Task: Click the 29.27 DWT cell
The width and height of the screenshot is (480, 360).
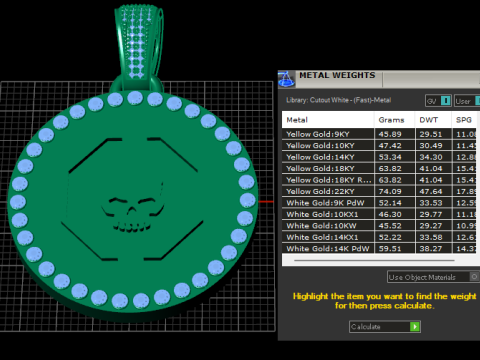Action: click(x=434, y=226)
